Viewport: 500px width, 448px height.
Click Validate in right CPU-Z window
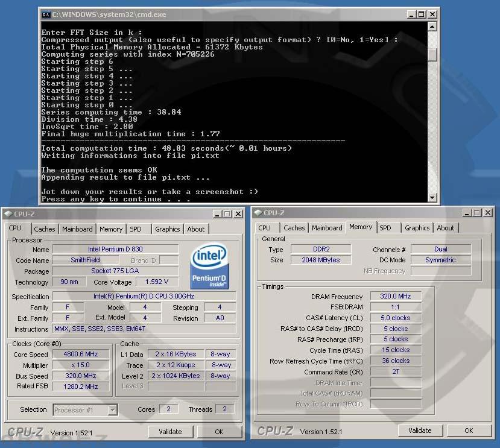[420, 431]
